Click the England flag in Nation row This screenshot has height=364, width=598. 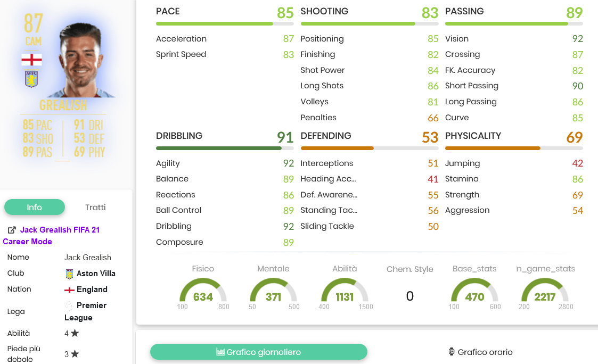coord(69,290)
